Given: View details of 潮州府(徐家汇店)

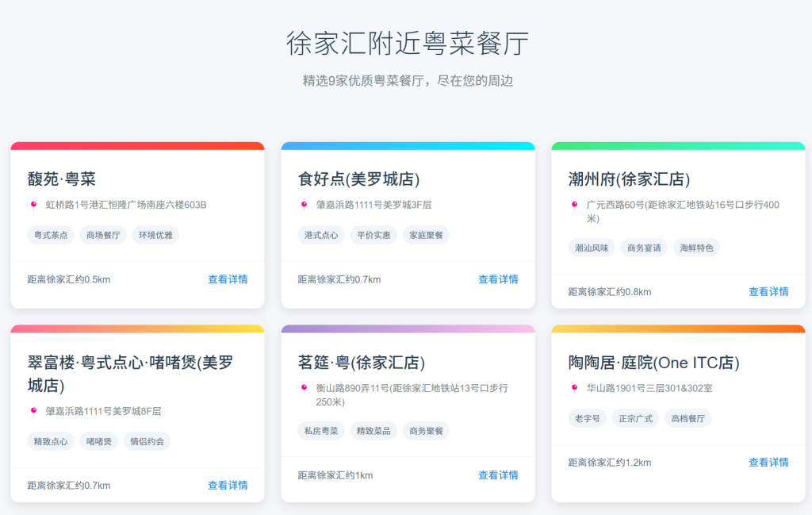Looking at the screenshot, I should (x=768, y=292).
